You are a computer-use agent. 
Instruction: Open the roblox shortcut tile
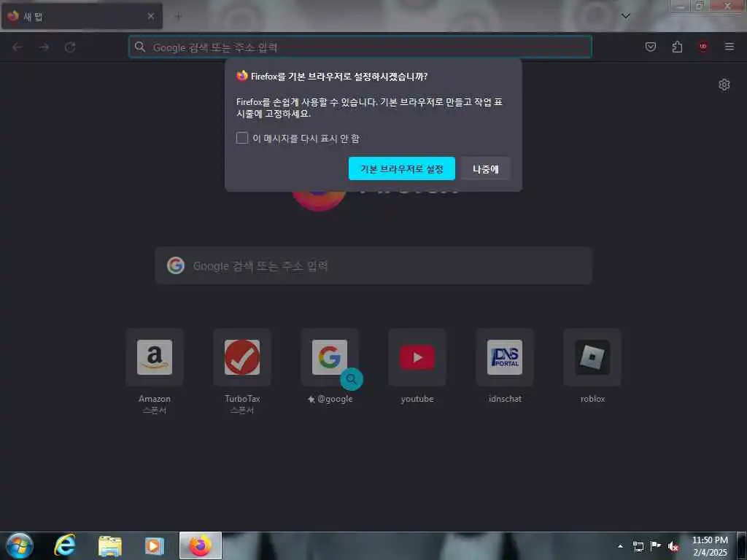pos(592,357)
